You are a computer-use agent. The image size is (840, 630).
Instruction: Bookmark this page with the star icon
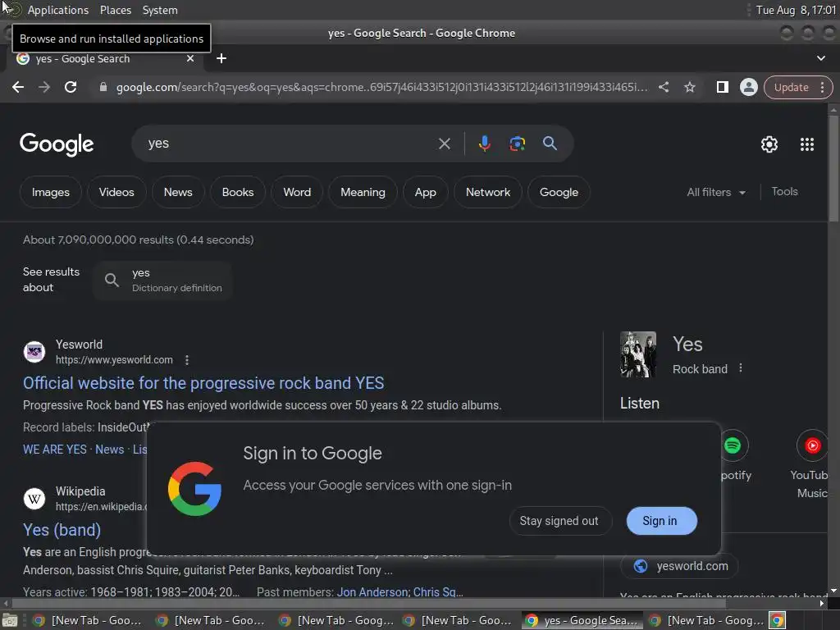click(689, 87)
